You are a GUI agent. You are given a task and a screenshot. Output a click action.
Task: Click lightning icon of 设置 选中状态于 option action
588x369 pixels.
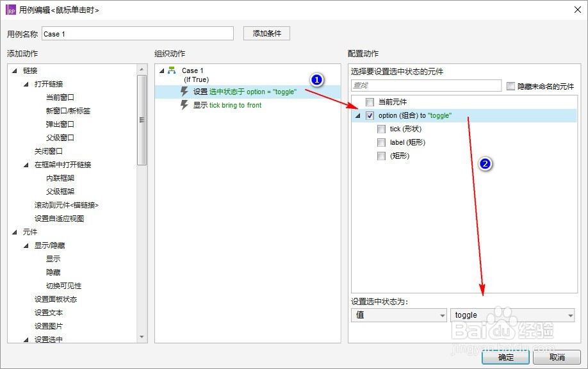point(184,92)
